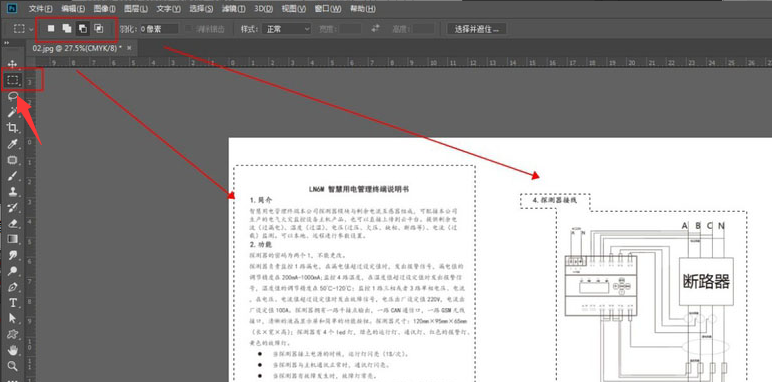
Task: Open the 视图 menu
Action: pyautogui.click(x=293, y=9)
